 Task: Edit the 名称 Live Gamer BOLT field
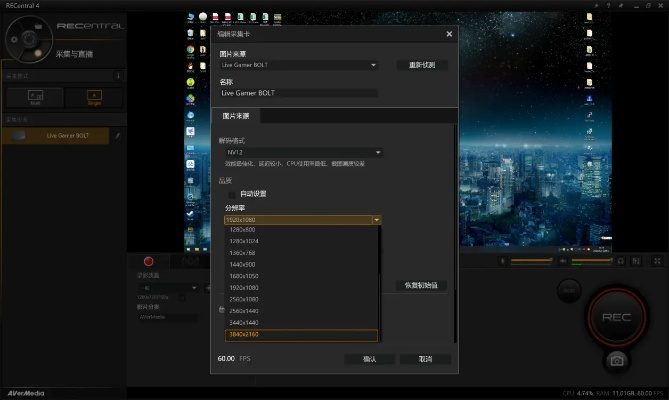tap(298, 93)
